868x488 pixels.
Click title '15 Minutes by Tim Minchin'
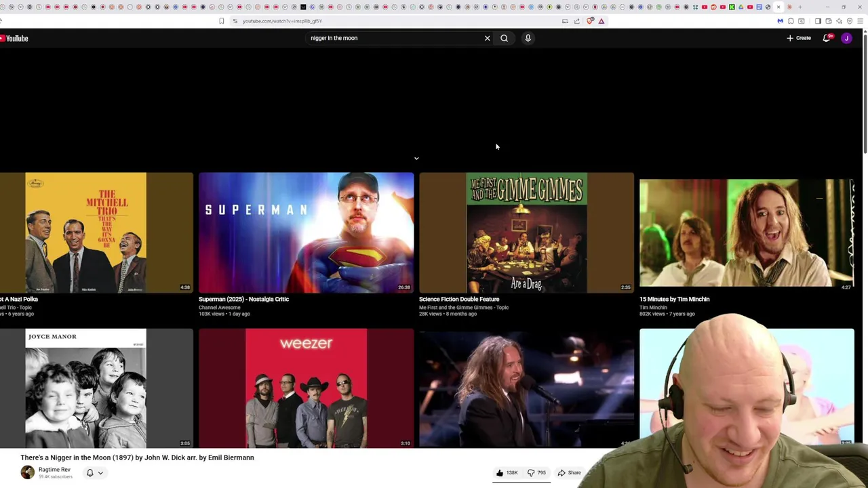[x=674, y=299]
